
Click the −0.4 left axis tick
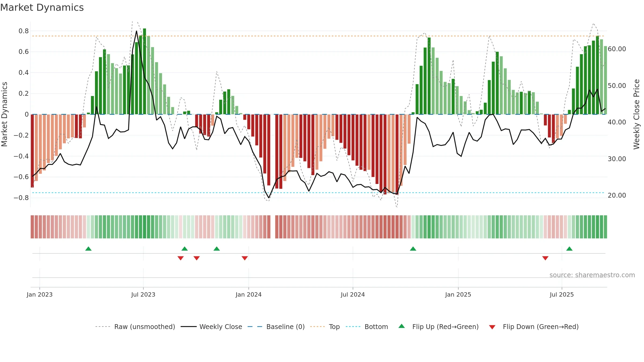point(21,156)
